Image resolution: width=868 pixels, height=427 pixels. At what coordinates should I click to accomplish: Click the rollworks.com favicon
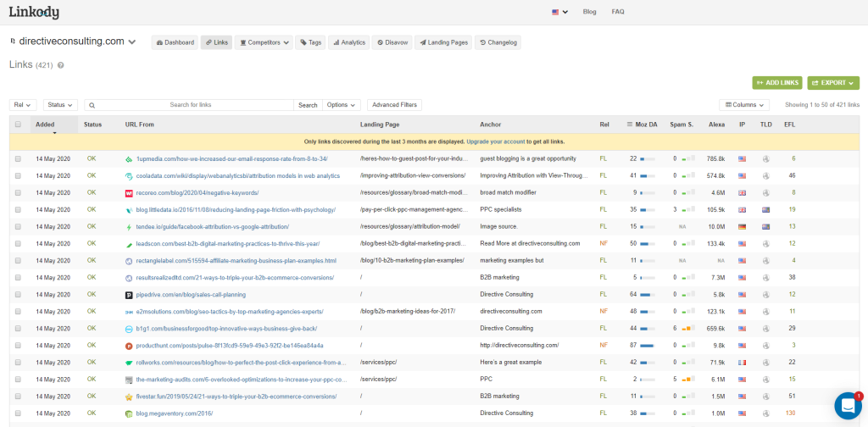click(129, 363)
